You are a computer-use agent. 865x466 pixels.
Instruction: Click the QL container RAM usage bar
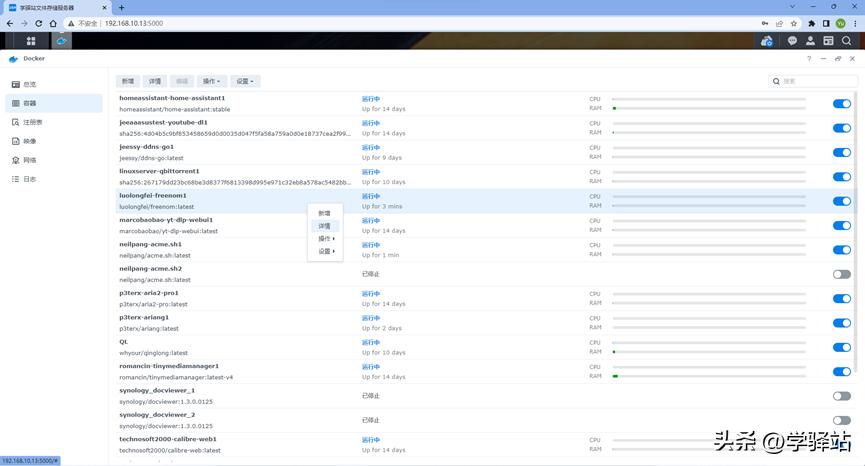click(709, 352)
